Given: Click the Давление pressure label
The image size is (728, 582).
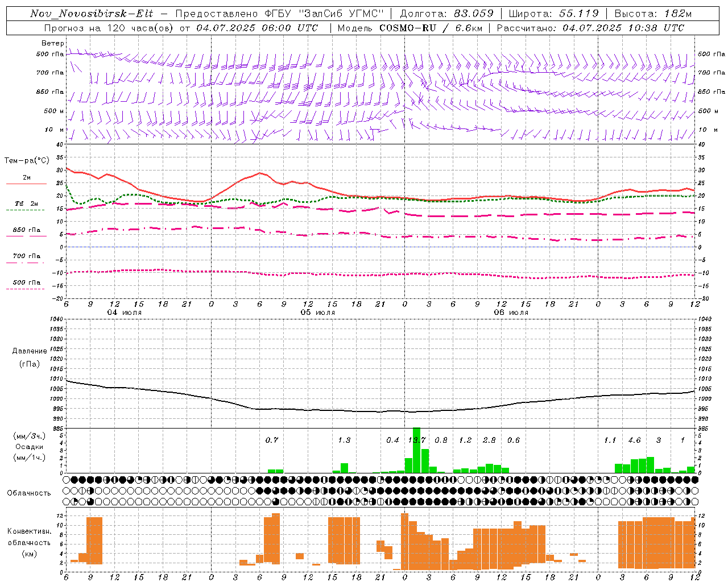Looking at the screenshot, I should point(30,351).
